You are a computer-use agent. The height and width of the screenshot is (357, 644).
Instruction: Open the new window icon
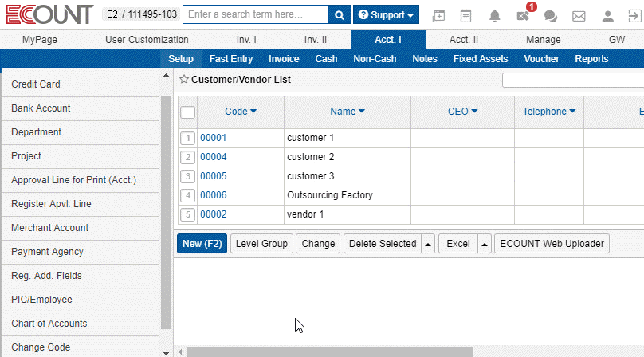(438, 16)
